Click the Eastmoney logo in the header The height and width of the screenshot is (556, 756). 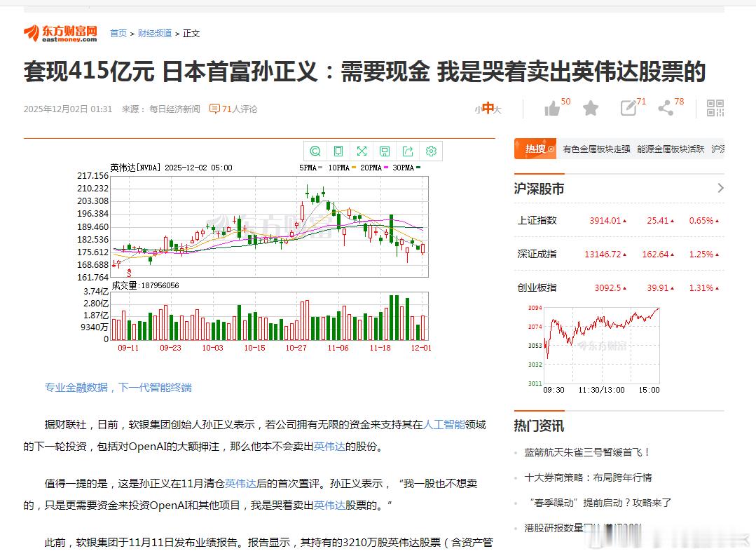60,33
